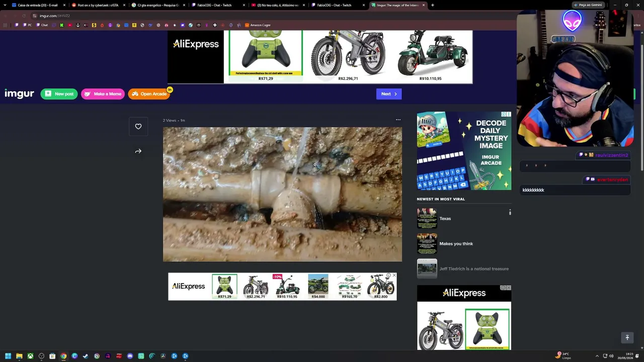
Task: Open the PC bookmark
Action: [x=28, y=25]
